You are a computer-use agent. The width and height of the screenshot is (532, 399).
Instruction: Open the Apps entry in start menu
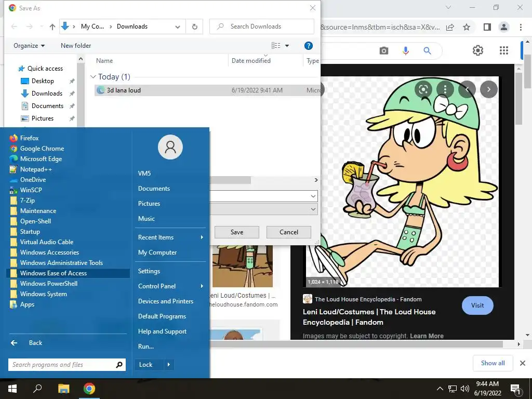pyautogui.click(x=27, y=304)
